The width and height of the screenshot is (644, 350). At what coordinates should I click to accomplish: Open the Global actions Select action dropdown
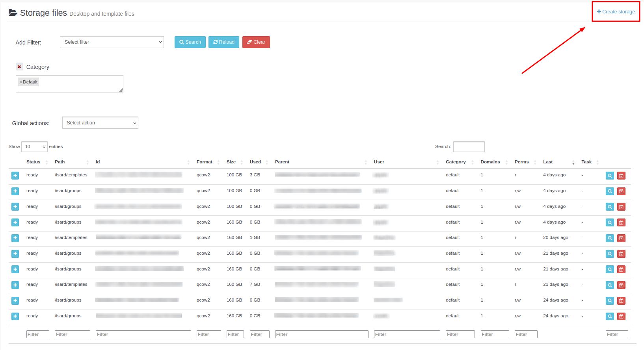100,123
